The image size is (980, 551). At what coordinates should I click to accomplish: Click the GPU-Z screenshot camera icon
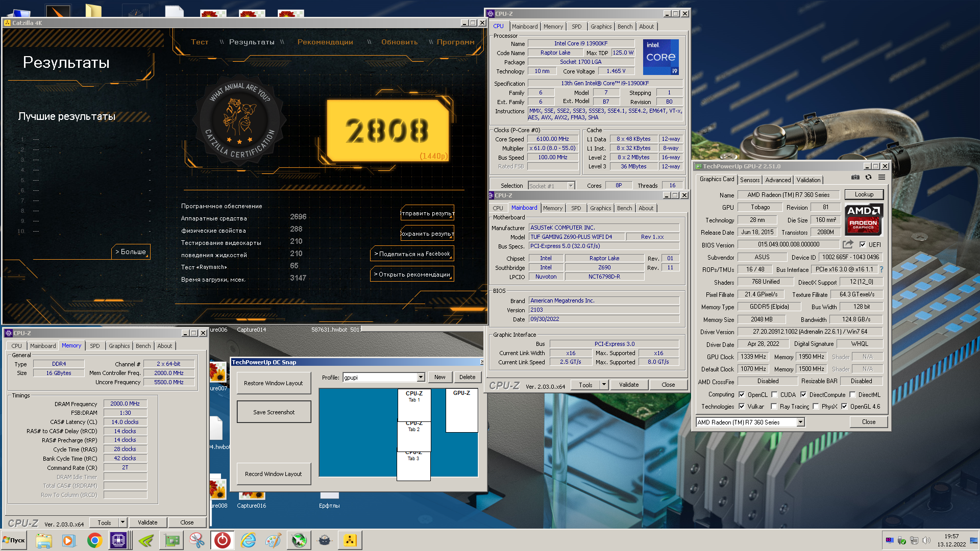click(x=855, y=178)
